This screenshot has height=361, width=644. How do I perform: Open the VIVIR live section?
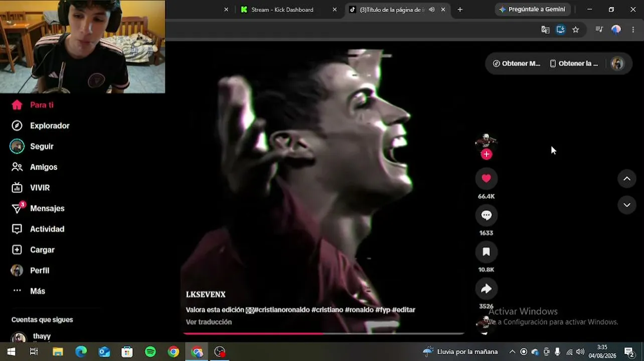click(x=31, y=188)
